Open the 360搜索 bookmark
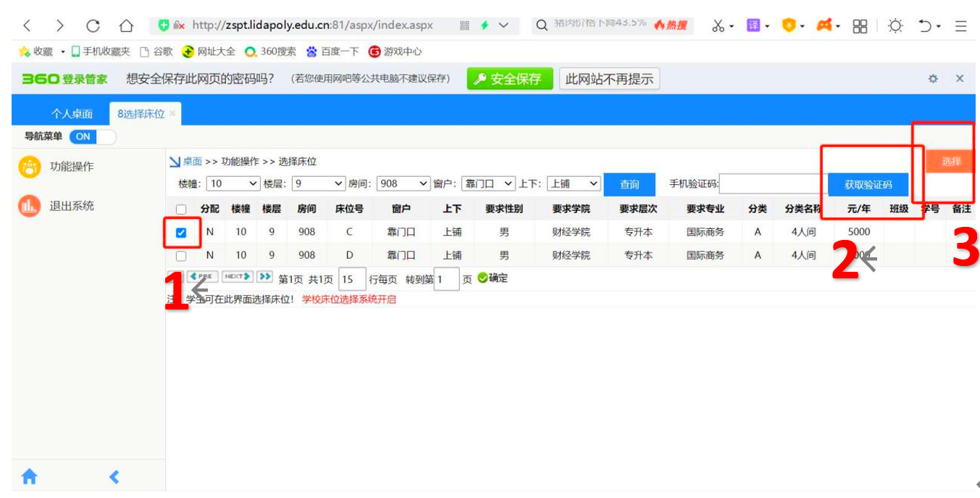This screenshot has height=498, width=980. pyautogui.click(x=271, y=51)
